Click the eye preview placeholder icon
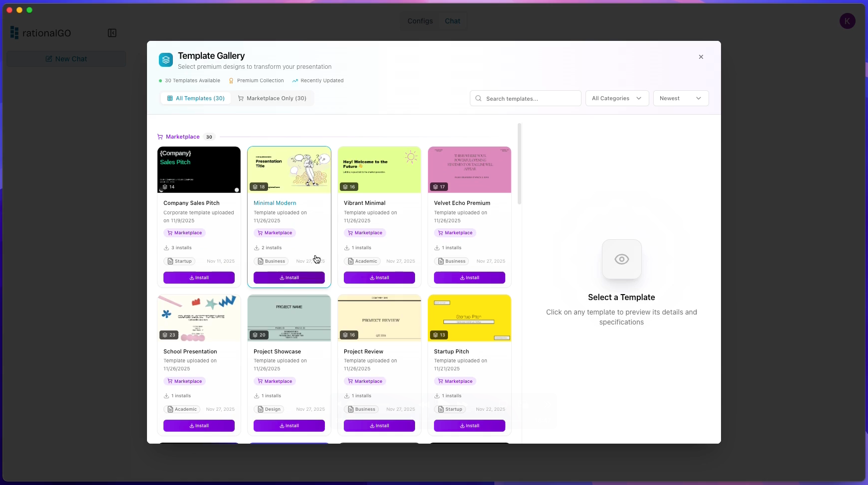This screenshot has height=485, width=868. click(x=621, y=259)
